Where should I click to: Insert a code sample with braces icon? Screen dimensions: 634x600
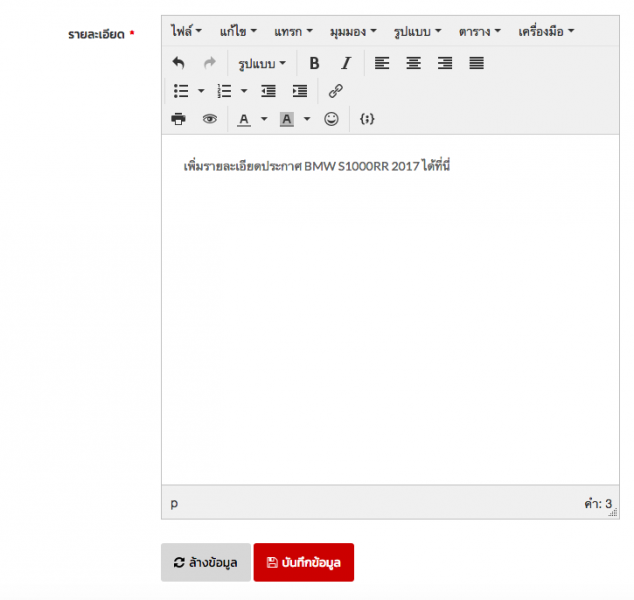[367, 119]
